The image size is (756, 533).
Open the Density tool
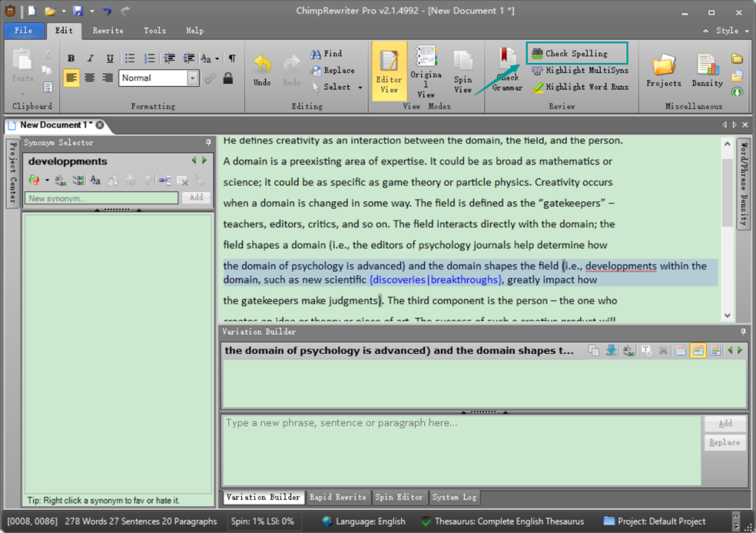[707, 71]
